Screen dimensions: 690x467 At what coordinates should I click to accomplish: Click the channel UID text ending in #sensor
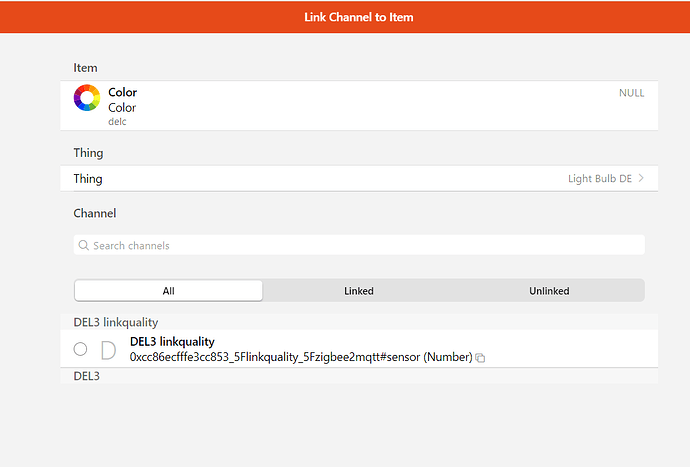point(300,357)
